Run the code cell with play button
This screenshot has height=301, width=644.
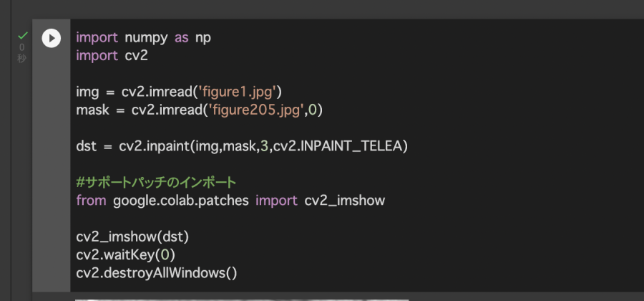pyautogui.click(x=52, y=38)
